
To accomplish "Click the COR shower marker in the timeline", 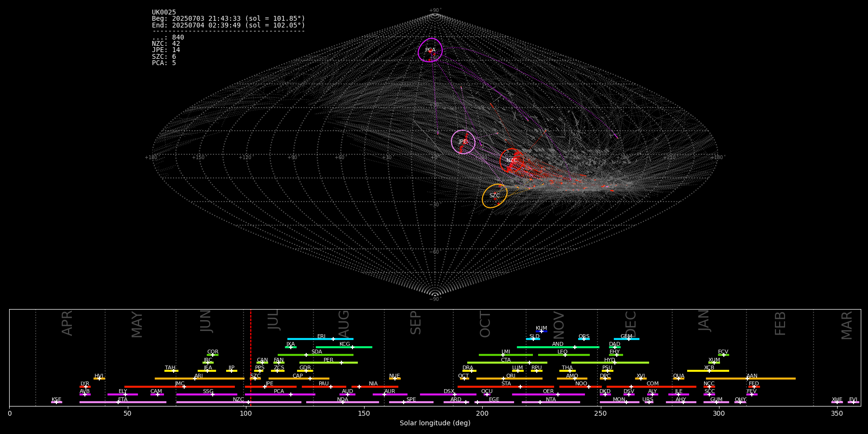I will click(x=213, y=355).
